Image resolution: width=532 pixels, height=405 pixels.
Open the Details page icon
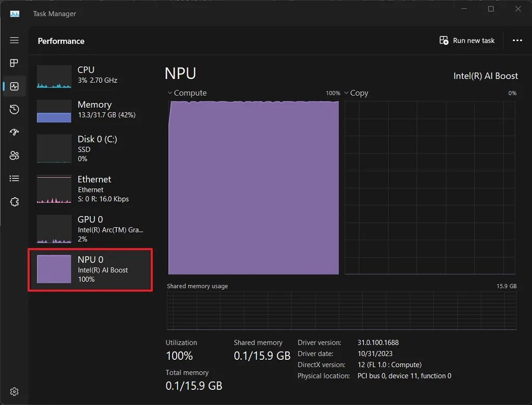14,178
